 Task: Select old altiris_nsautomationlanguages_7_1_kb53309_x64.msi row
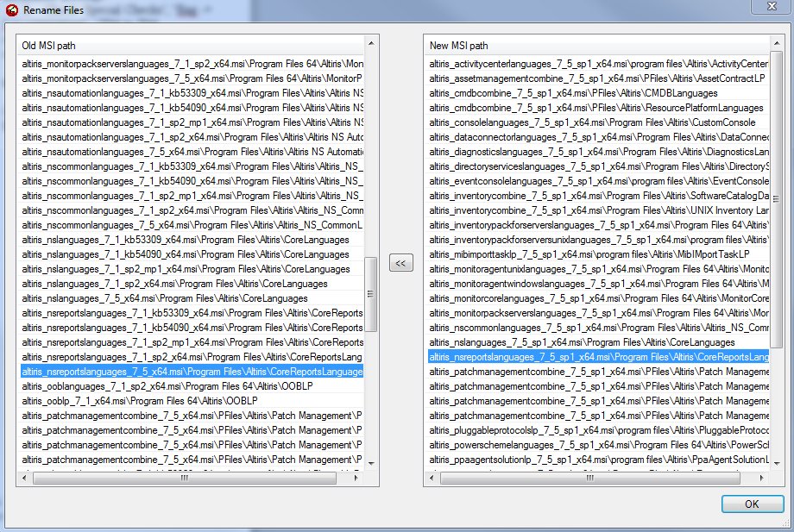(x=192, y=93)
